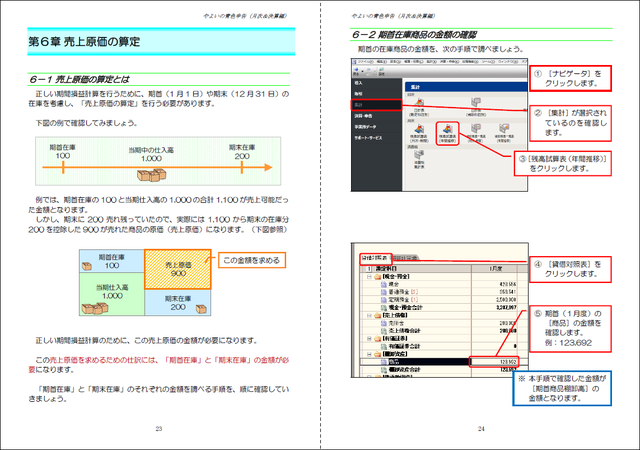Click the heading 第6章 売上原価の算定
640x450 pixels.
click(x=84, y=42)
